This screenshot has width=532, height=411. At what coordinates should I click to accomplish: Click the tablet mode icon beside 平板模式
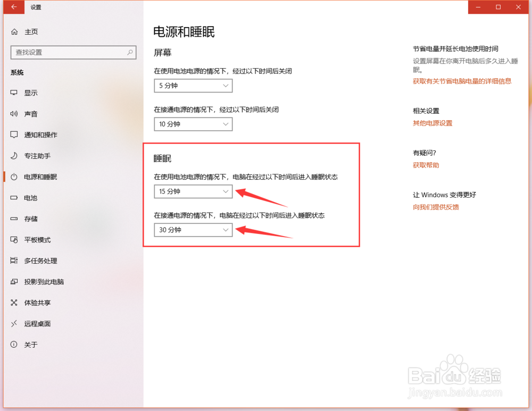tap(14, 240)
